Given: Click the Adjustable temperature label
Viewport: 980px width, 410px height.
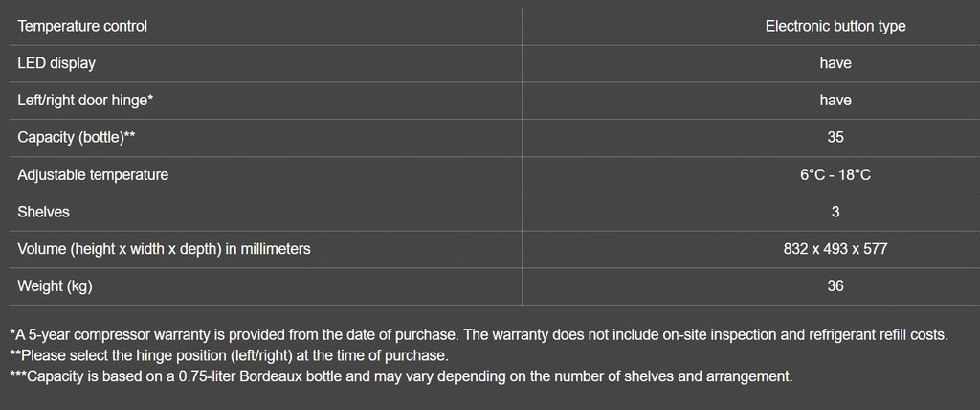Looking at the screenshot, I should pyautogui.click(x=93, y=175).
